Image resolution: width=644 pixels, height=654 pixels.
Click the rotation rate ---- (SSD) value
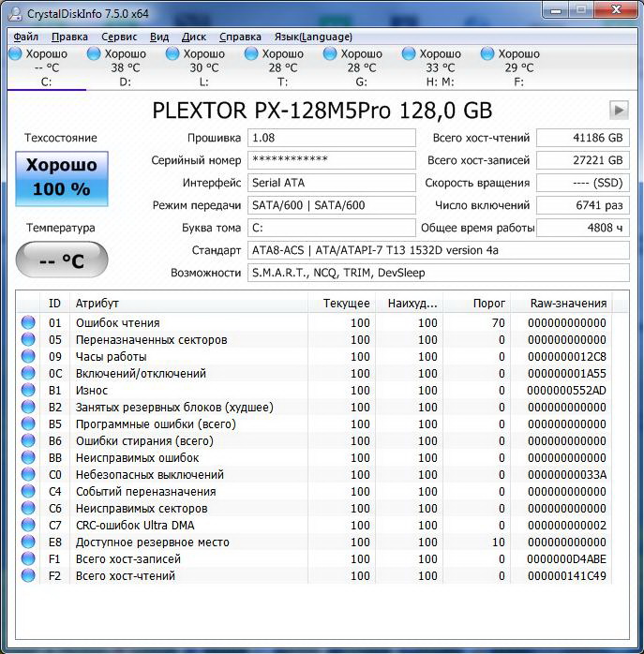(583, 183)
